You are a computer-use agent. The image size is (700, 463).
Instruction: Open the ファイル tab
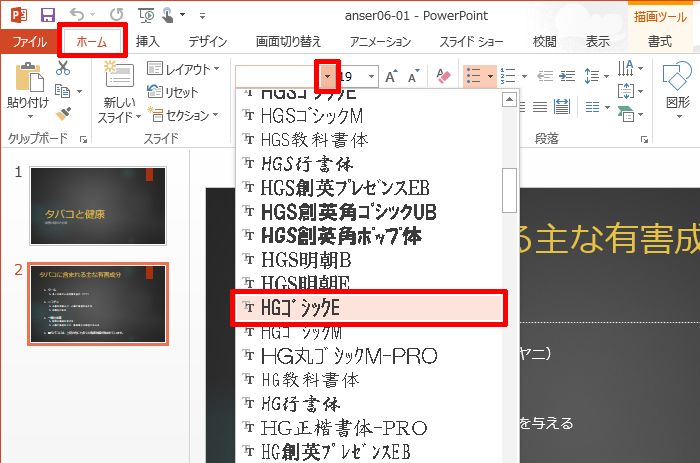click(x=29, y=42)
